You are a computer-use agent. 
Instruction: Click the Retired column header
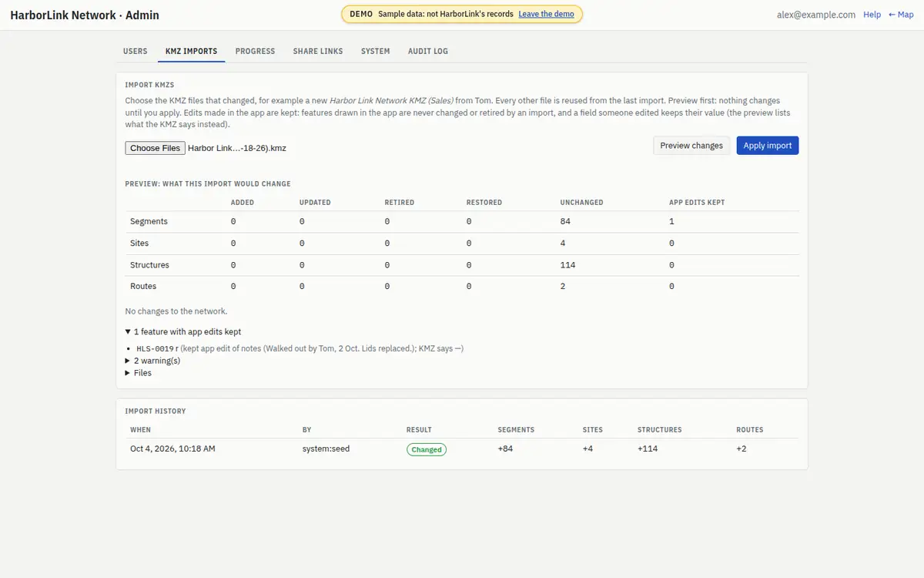[x=399, y=203]
